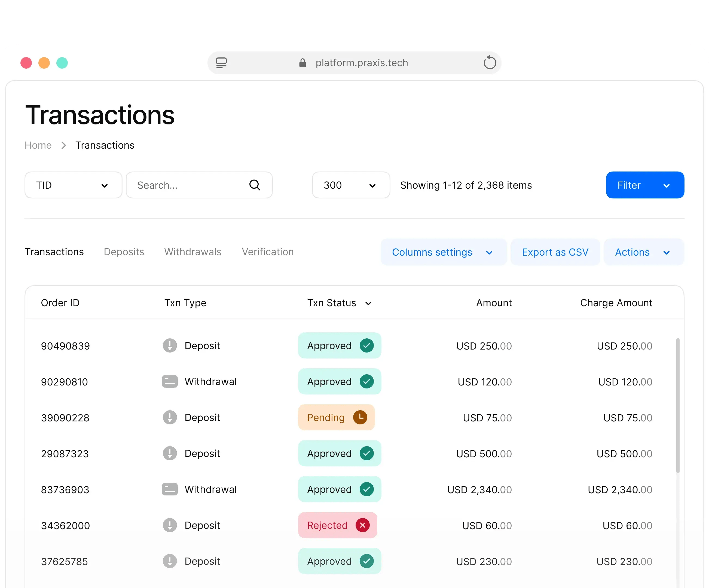The height and width of the screenshot is (588, 709).
Task: Click the Txn Type column header
Action: [185, 303]
